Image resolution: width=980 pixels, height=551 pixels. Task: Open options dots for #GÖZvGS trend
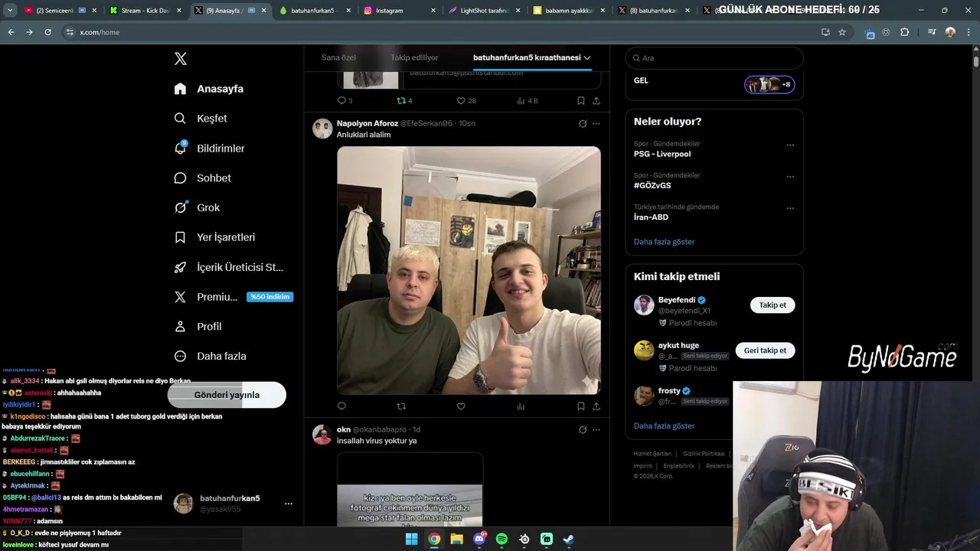point(790,176)
